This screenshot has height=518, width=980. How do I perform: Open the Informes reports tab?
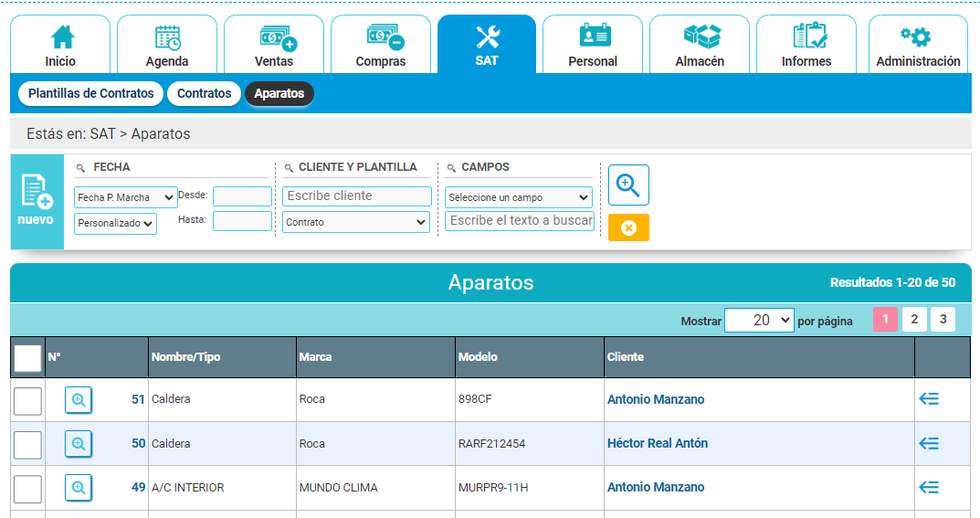coord(806,45)
